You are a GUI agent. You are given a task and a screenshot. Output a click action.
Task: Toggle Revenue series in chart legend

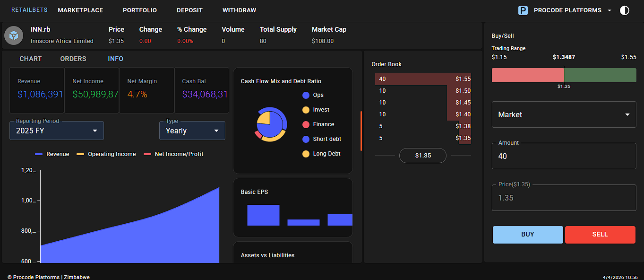tap(52, 154)
